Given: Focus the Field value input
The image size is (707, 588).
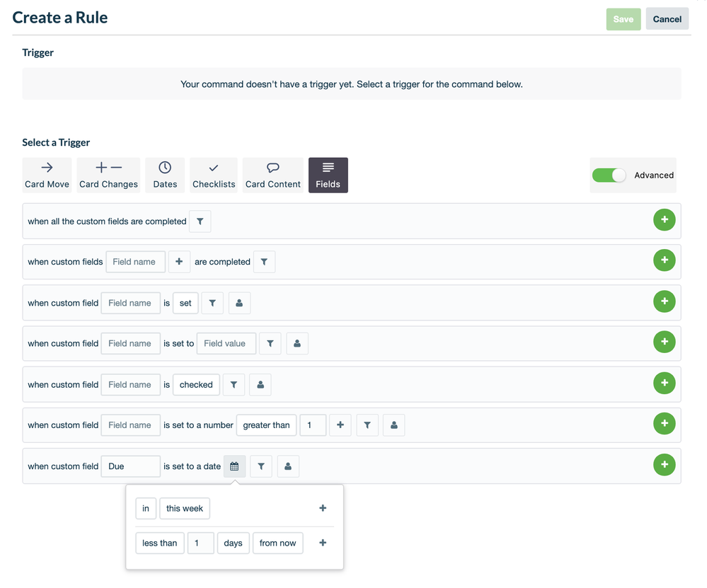Looking at the screenshot, I should 226,344.
